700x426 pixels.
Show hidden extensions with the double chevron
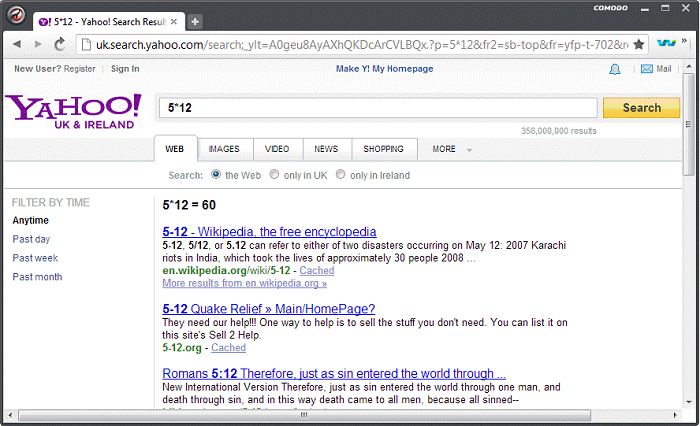(684, 41)
